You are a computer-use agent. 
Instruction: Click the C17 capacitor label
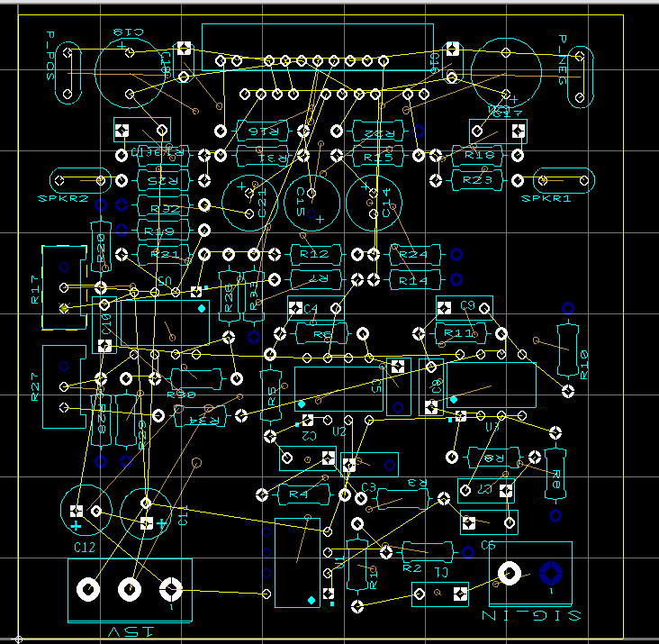coord(506,113)
